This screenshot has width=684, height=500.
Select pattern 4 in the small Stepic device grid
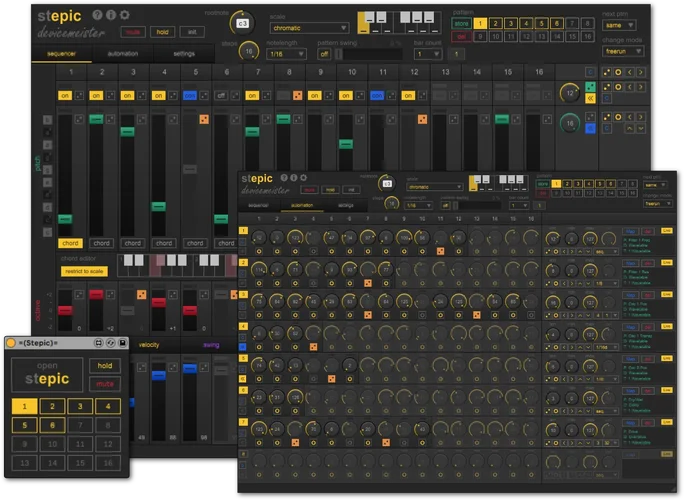106,406
